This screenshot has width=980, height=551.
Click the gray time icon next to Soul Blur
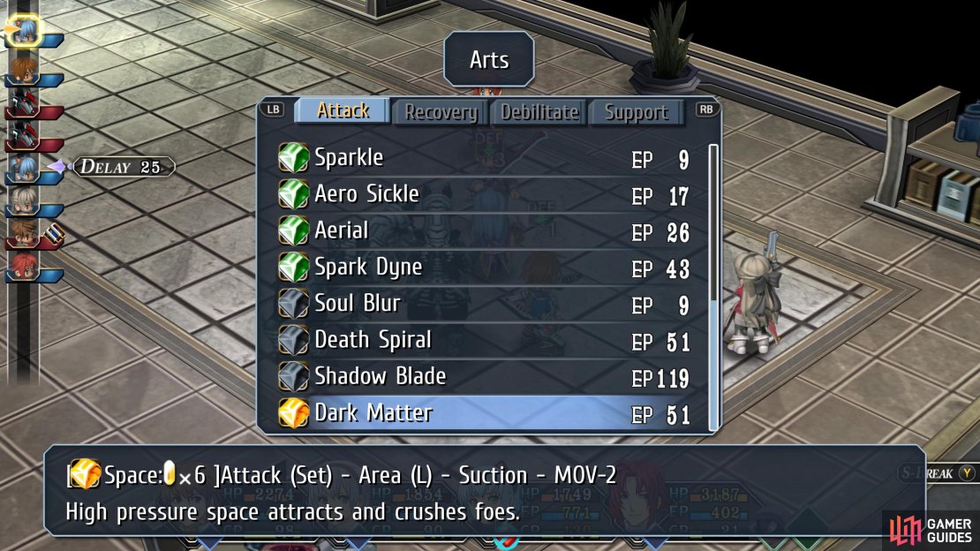(x=293, y=304)
